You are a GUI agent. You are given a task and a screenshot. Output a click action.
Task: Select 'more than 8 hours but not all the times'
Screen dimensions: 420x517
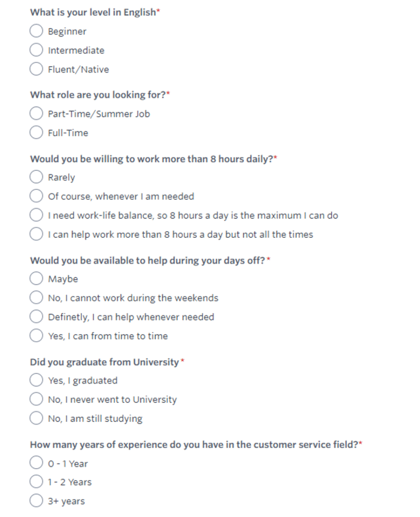pos(36,234)
